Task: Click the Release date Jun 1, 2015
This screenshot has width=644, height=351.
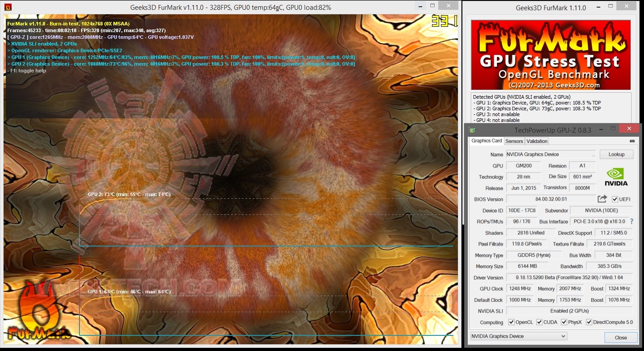Action: (524, 188)
